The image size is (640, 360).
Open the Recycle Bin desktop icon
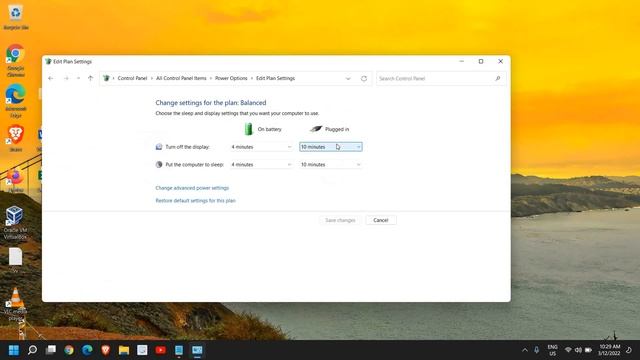point(16,16)
